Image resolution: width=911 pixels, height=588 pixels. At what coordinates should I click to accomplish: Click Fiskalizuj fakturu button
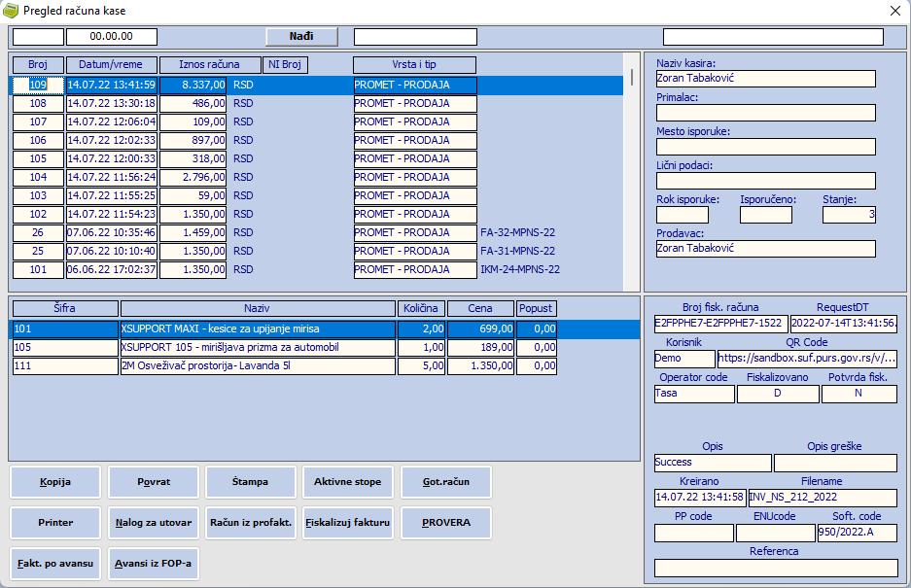tap(347, 522)
